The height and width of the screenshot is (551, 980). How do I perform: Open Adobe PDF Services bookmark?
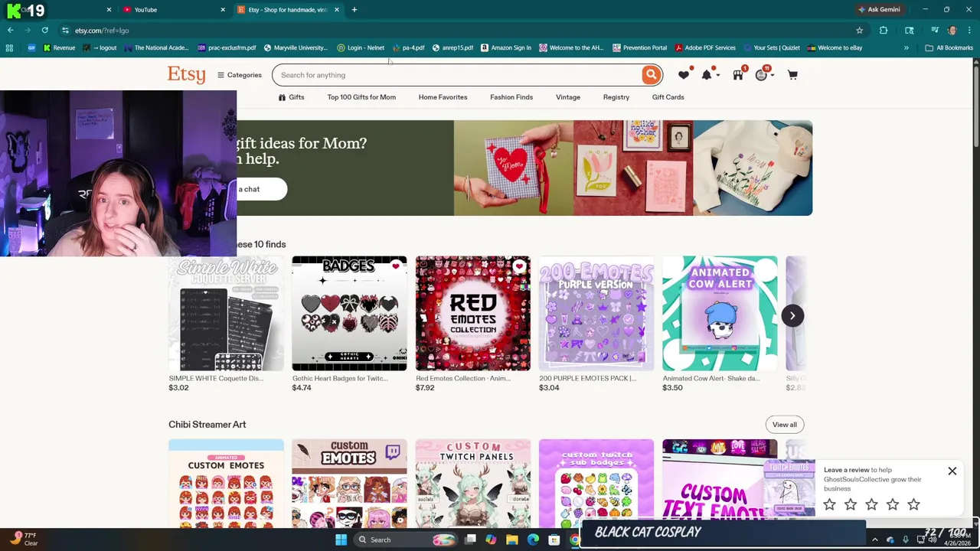705,47
